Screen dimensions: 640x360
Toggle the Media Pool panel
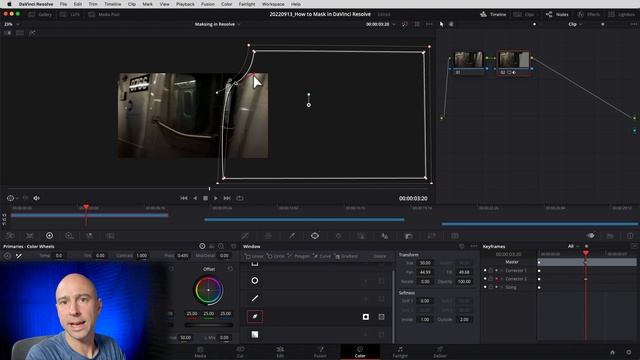pyautogui.click(x=104, y=14)
